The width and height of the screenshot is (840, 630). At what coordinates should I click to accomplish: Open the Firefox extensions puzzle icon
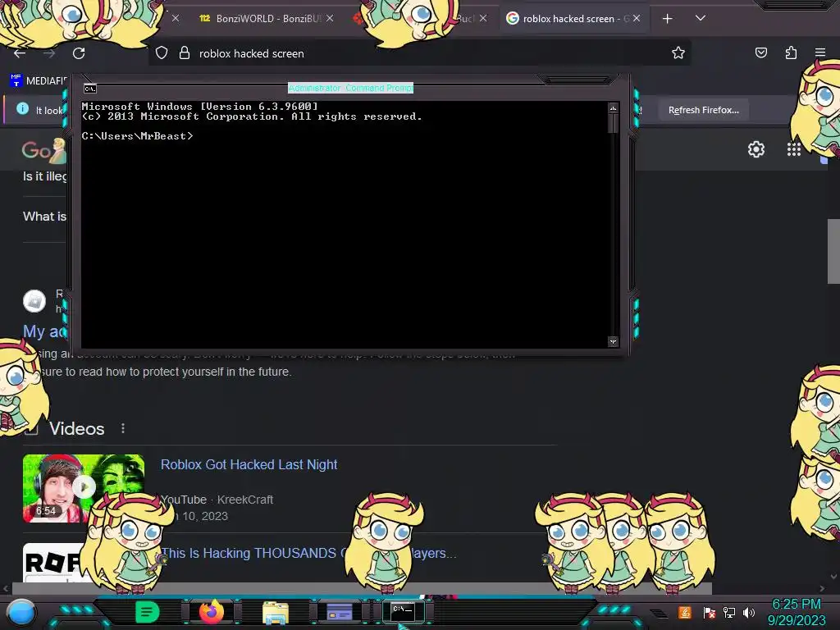coord(791,52)
